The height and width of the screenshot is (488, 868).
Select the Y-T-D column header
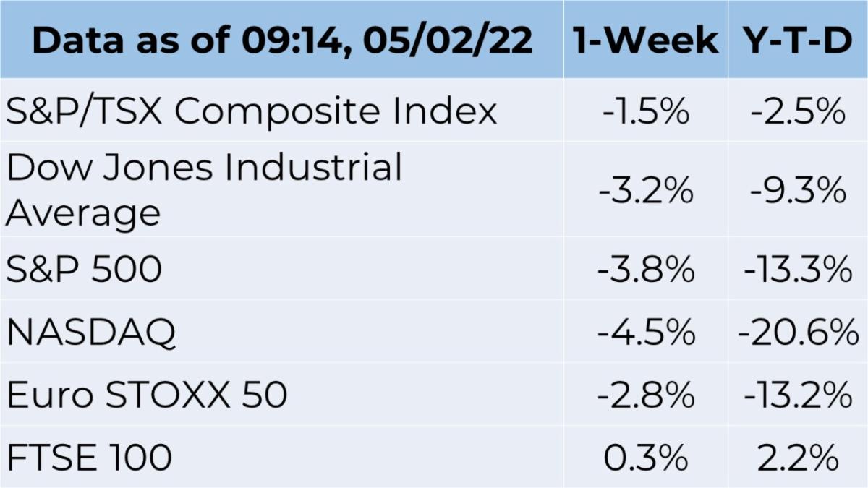tap(798, 41)
